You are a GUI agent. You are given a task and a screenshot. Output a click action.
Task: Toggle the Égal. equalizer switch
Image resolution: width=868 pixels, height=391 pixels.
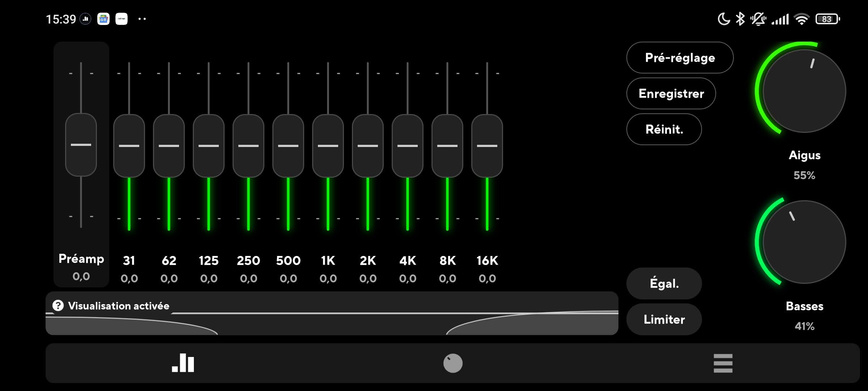tap(664, 283)
